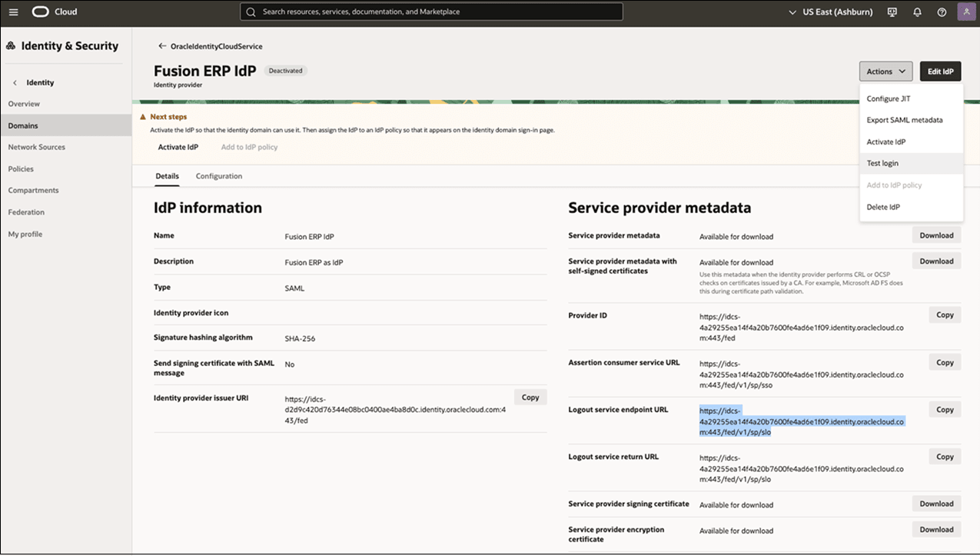
Task: Open the help menu
Action: (x=942, y=12)
